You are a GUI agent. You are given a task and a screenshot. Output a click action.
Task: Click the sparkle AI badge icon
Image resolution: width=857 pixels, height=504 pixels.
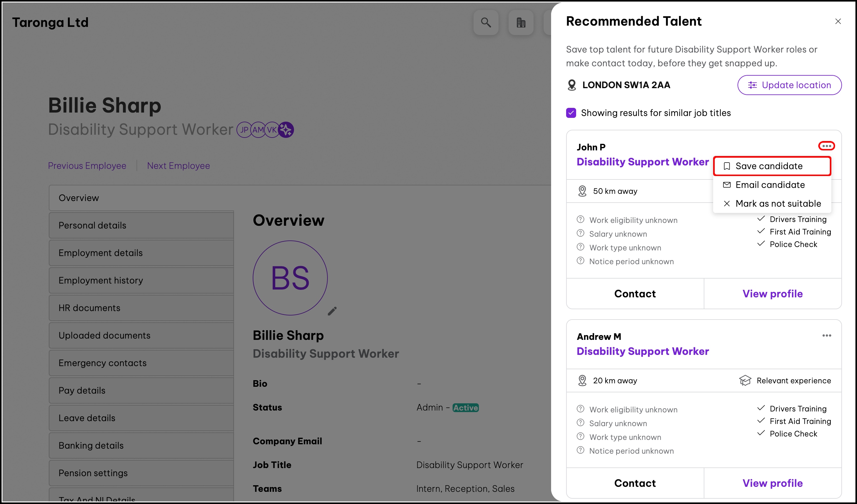[286, 129]
